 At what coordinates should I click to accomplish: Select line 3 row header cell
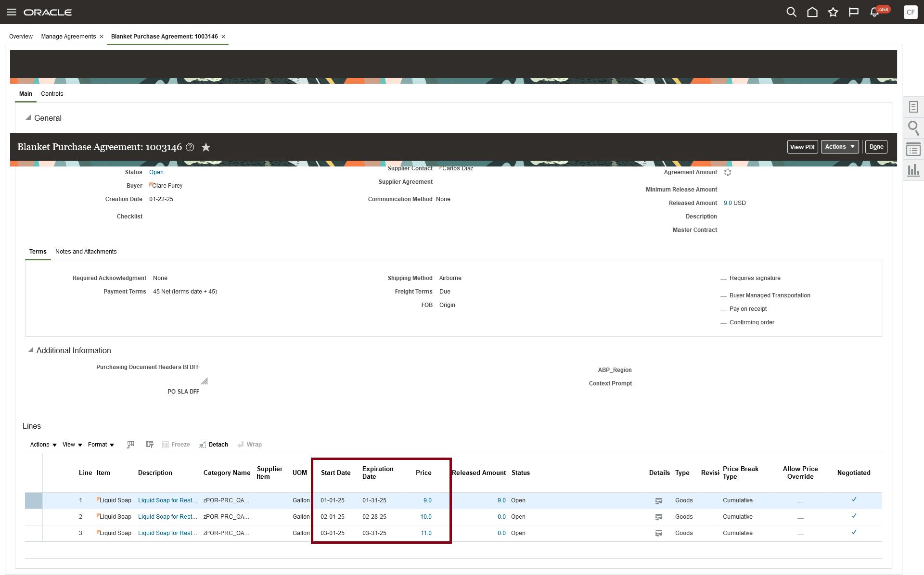pyautogui.click(x=34, y=533)
